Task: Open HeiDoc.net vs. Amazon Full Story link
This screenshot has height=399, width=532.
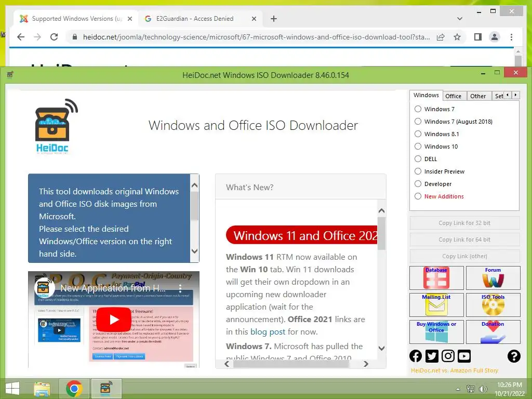Action: click(454, 370)
